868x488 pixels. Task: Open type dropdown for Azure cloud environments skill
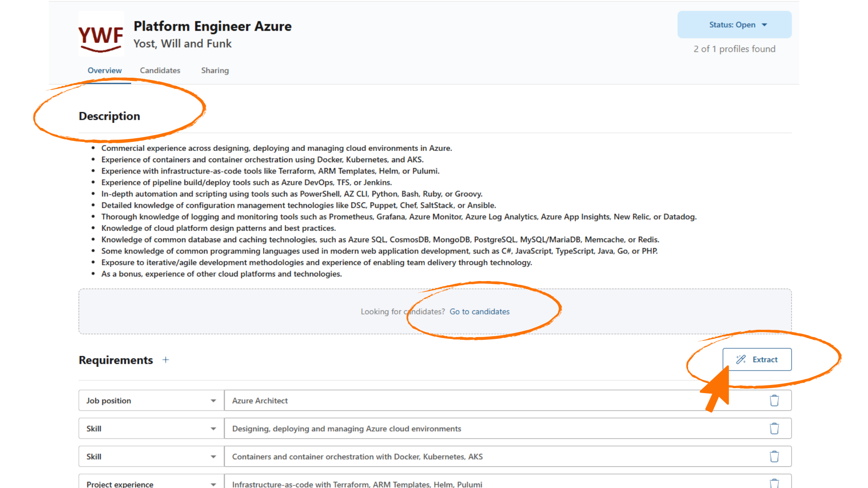151,429
